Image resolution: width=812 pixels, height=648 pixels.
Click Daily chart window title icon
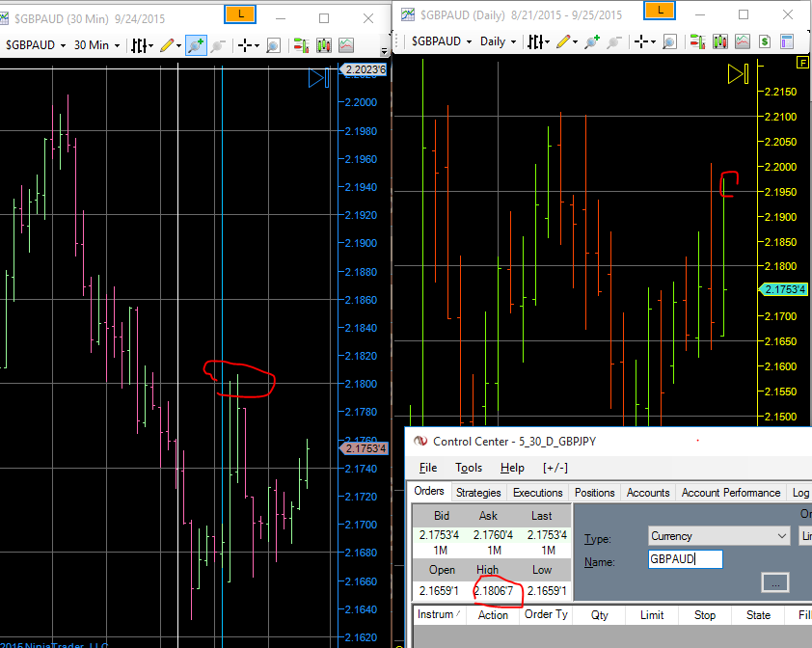coord(408,14)
